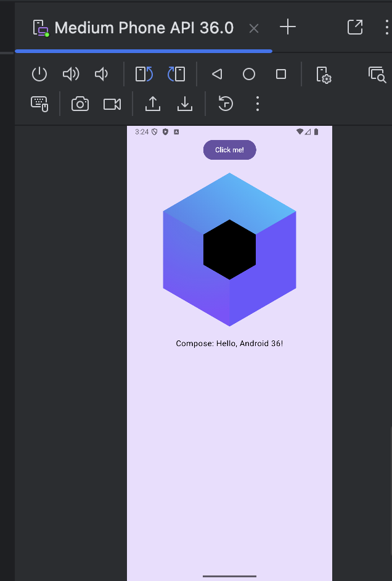Screen dimensions: 392x581
Task: Rotate the device right
Action: click(x=176, y=74)
